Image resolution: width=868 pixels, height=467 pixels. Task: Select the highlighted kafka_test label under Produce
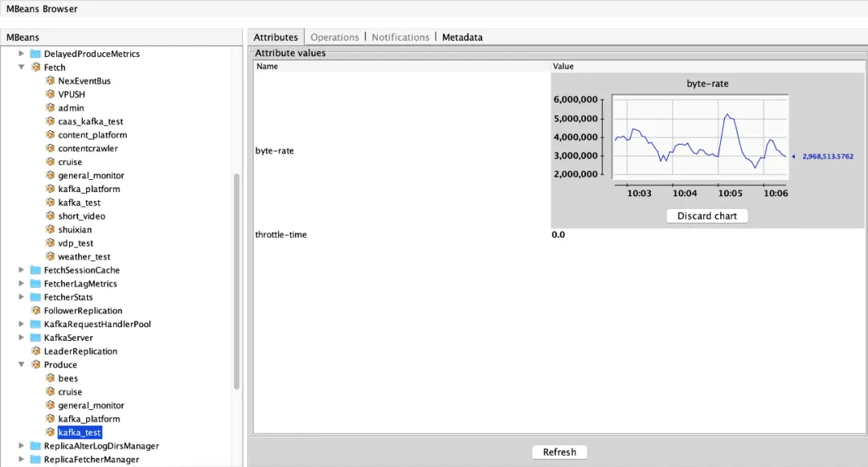pos(80,432)
